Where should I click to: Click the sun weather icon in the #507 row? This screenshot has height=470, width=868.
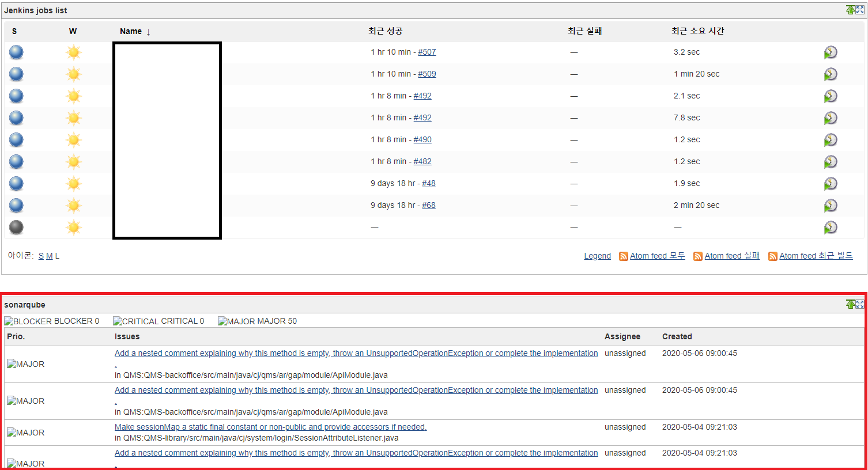pos(73,52)
